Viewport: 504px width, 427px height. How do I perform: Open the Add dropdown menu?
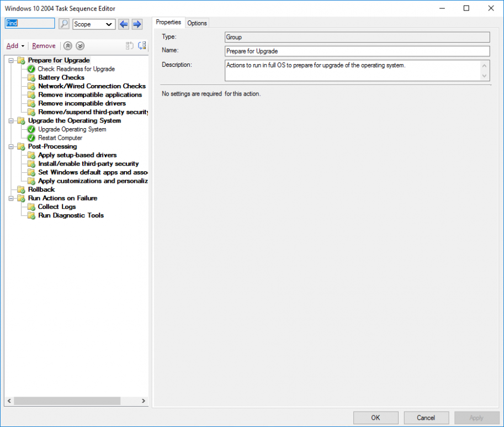15,46
